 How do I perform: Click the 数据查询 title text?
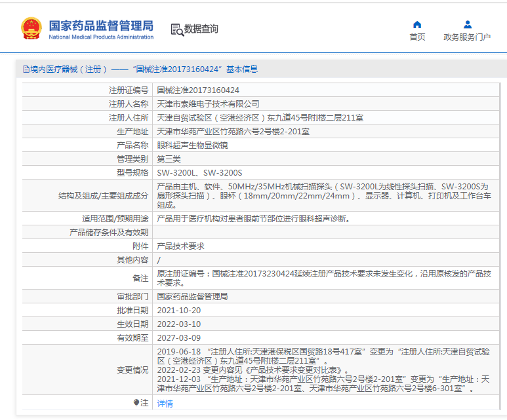[201, 29]
